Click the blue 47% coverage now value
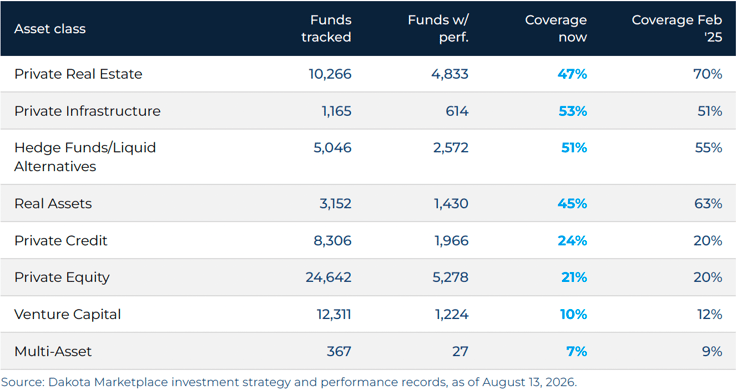 pyautogui.click(x=572, y=74)
